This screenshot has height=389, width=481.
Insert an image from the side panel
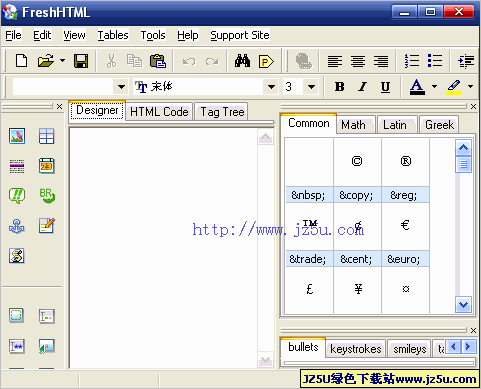coord(17,136)
